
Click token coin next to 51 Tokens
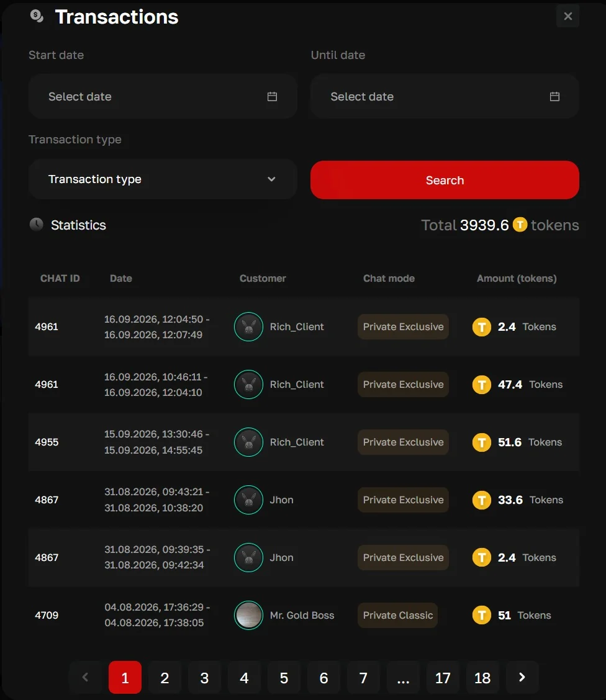click(481, 615)
